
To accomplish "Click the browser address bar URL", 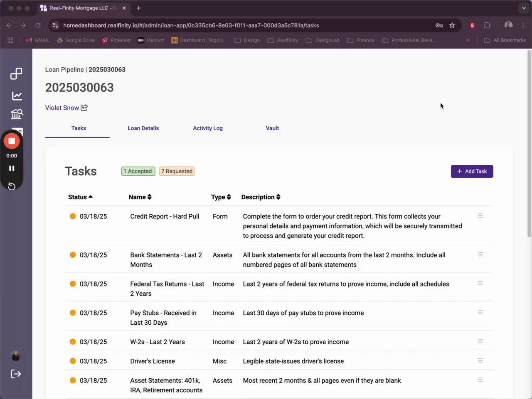I will [x=191, y=25].
